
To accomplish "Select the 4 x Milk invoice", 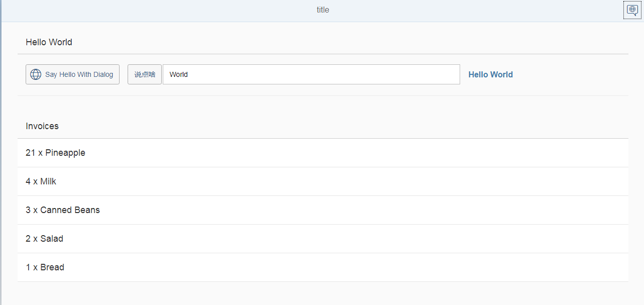I will click(x=41, y=181).
